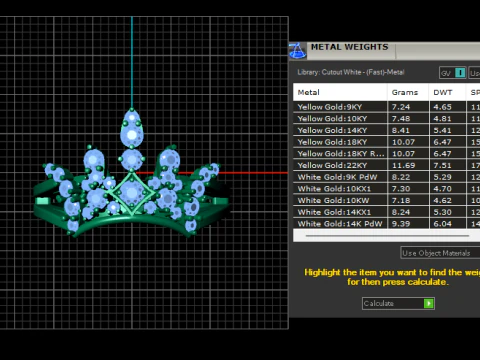Click the 7.24 grams cell

point(408,107)
